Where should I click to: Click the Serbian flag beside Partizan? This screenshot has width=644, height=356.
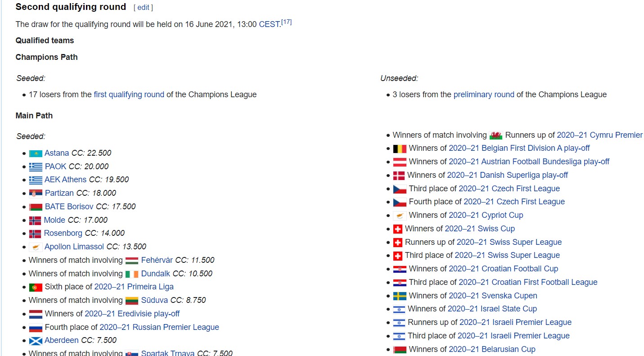pos(36,193)
